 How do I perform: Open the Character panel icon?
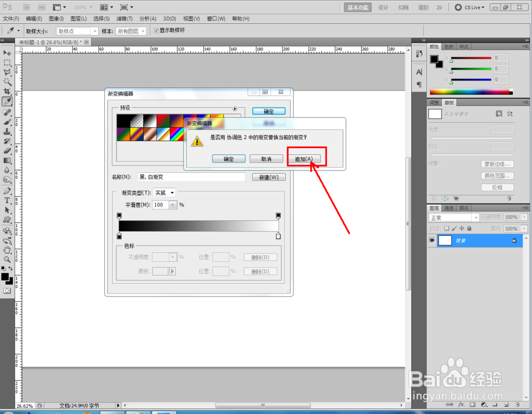point(419,72)
